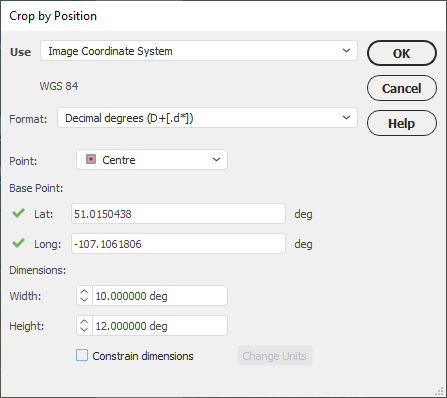Image resolution: width=447 pixels, height=398 pixels.
Task: Click the Long input field
Action: pyautogui.click(x=178, y=244)
